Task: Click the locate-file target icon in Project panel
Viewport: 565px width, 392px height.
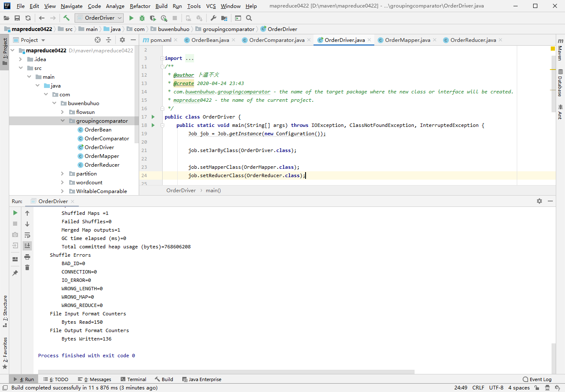Action: tap(98, 40)
